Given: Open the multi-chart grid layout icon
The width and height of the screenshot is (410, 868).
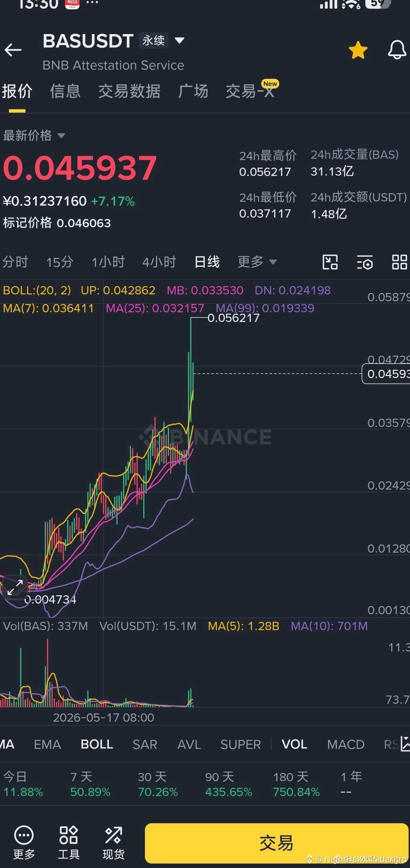Looking at the screenshot, I should (400, 262).
